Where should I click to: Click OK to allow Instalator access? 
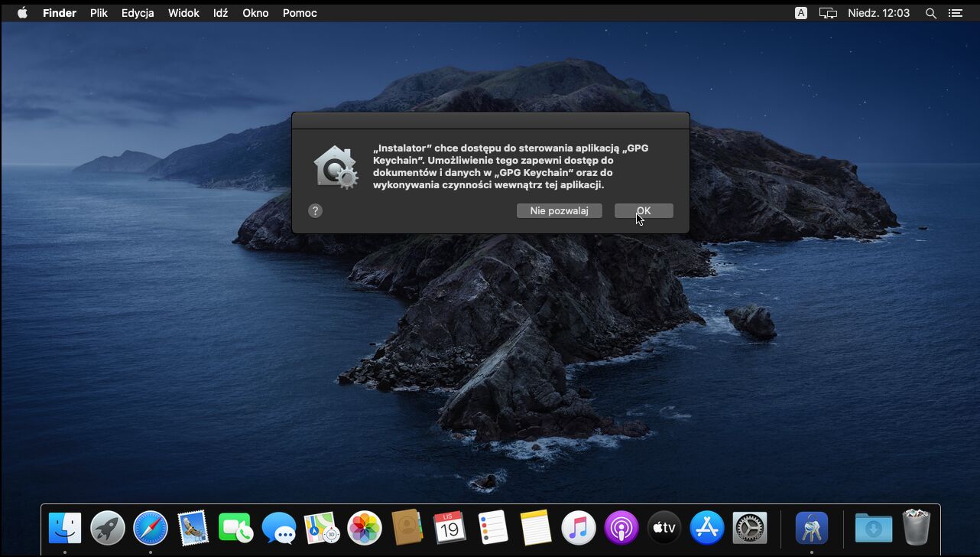pyautogui.click(x=643, y=210)
